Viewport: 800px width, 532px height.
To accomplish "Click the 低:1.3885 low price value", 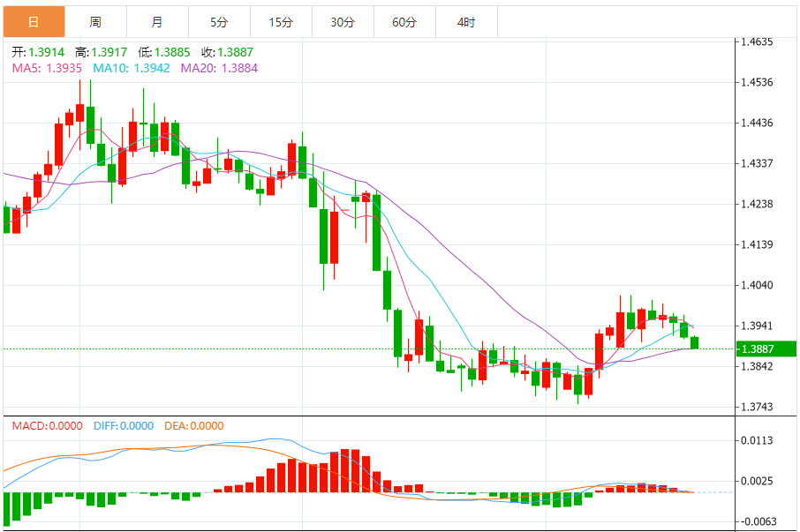I will (x=163, y=52).
